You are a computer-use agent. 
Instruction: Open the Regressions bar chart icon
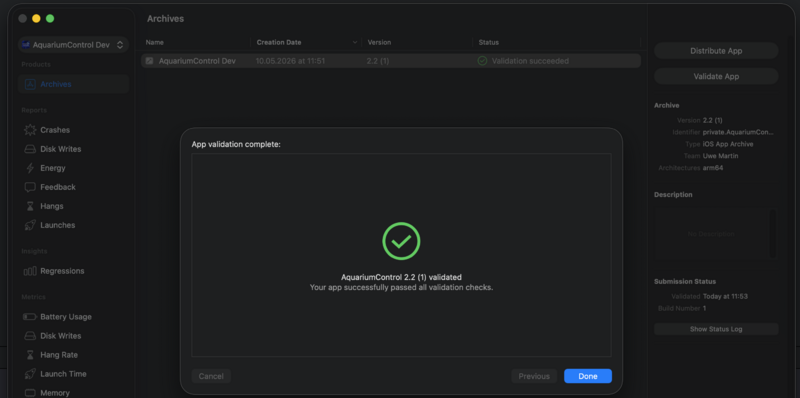pos(30,271)
